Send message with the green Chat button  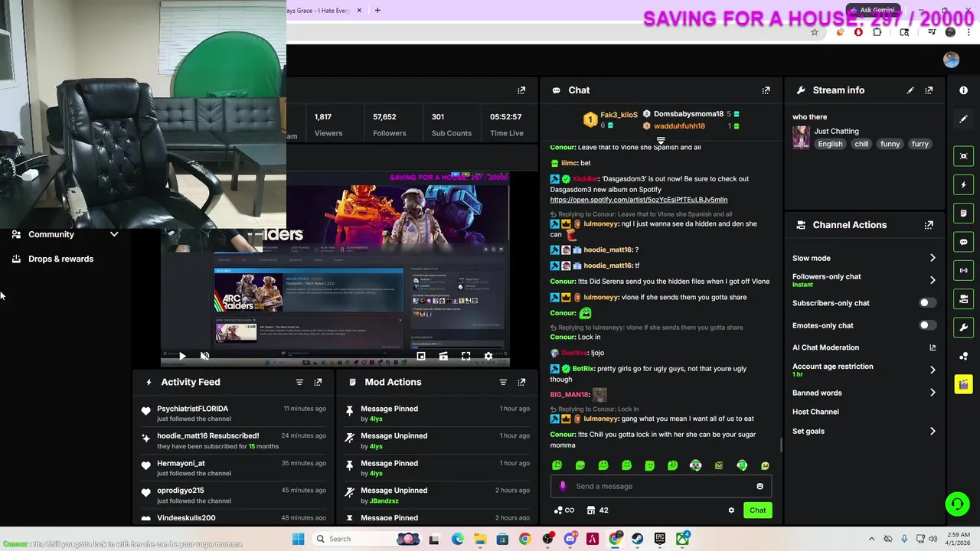point(757,510)
